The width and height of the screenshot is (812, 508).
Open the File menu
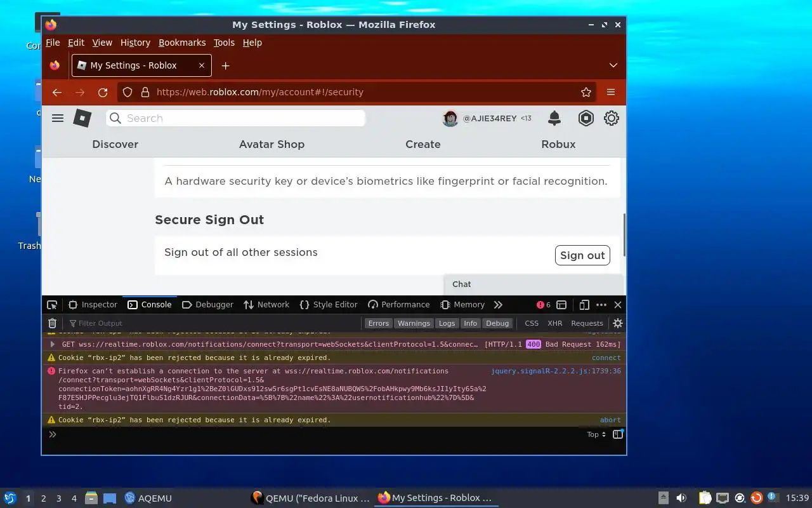point(53,43)
